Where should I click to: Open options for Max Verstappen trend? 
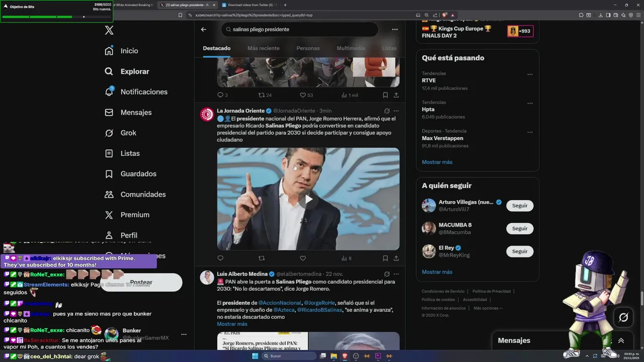click(x=530, y=132)
